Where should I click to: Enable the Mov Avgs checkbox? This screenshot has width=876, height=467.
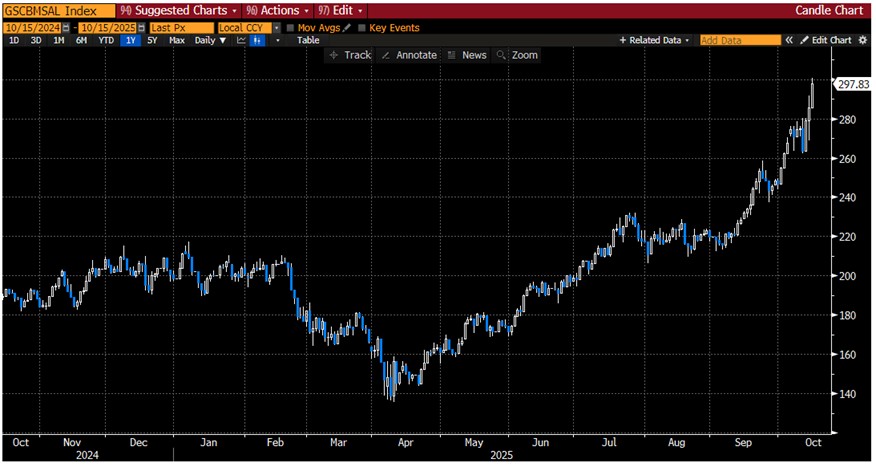pos(290,28)
